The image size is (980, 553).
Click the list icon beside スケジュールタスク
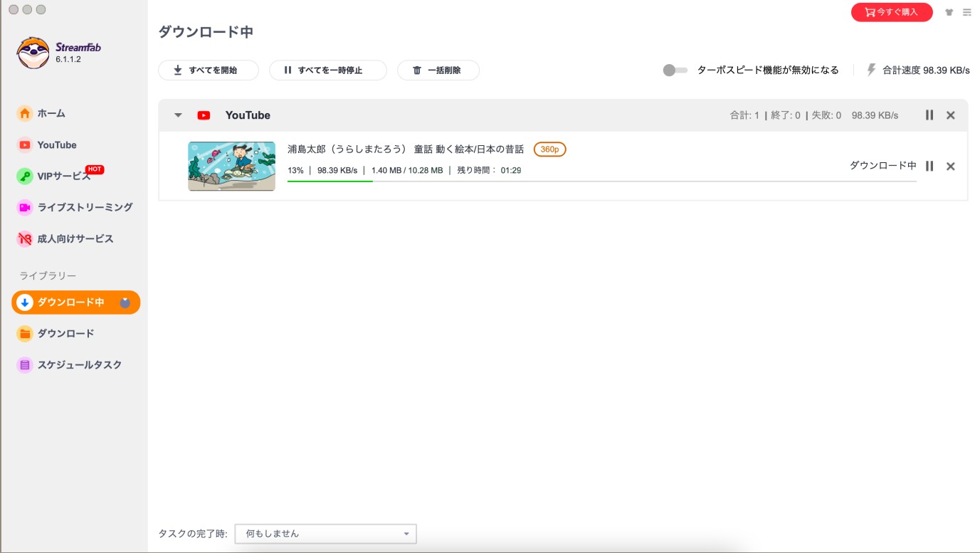[x=25, y=364]
